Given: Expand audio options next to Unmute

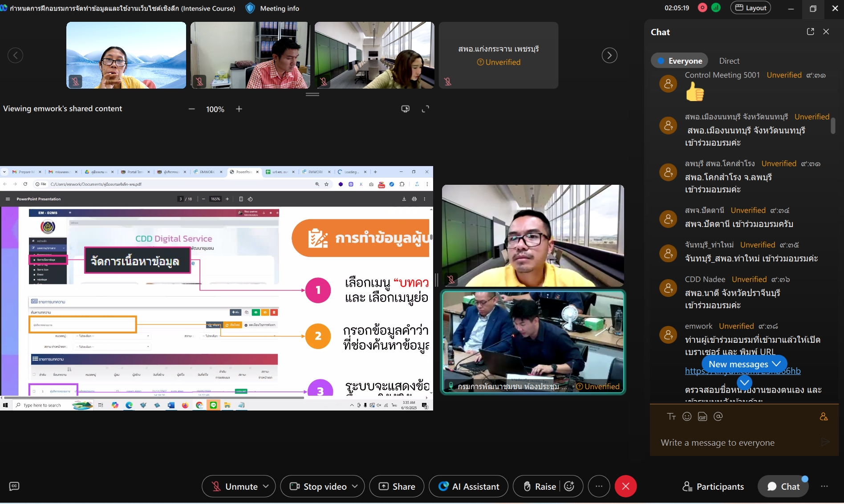Looking at the screenshot, I should tap(266, 486).
